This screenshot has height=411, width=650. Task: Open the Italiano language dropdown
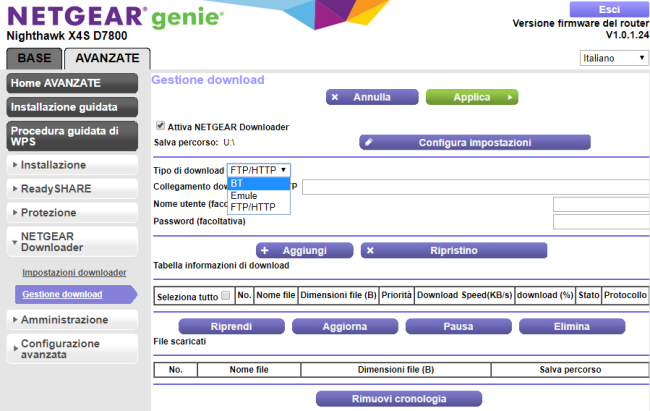(x=614, y=58)
